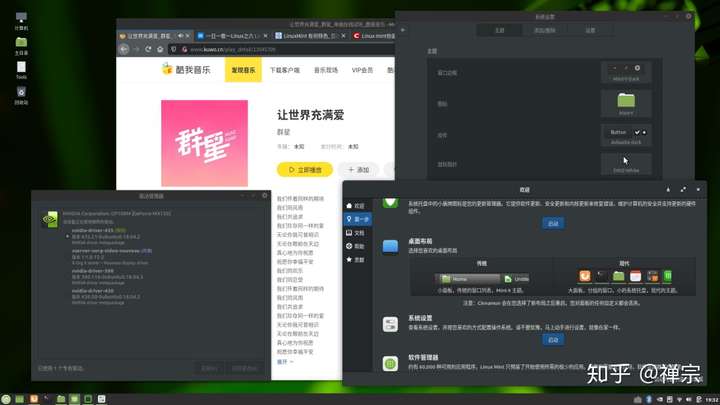Viewport: 720px width, 405px height.
Task: Open the 文档 page in Welcome sidebar
Action: point(357,233)
